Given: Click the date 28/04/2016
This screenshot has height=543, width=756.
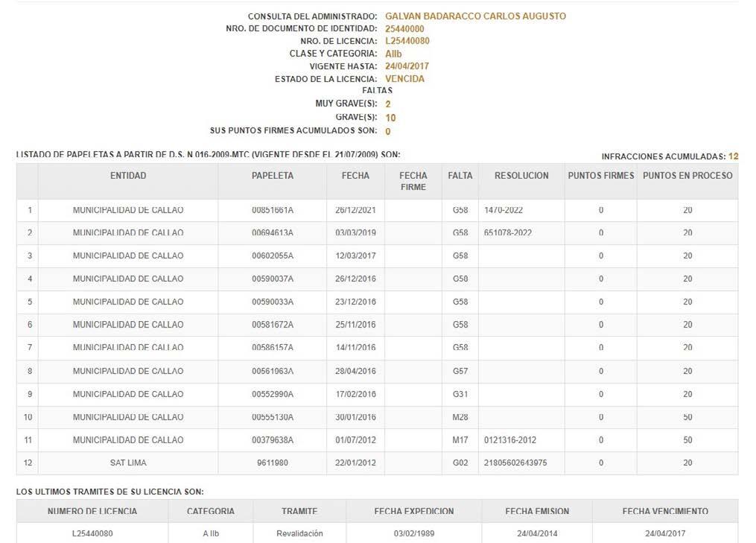Looking at the screenshot, I should 355,371.
